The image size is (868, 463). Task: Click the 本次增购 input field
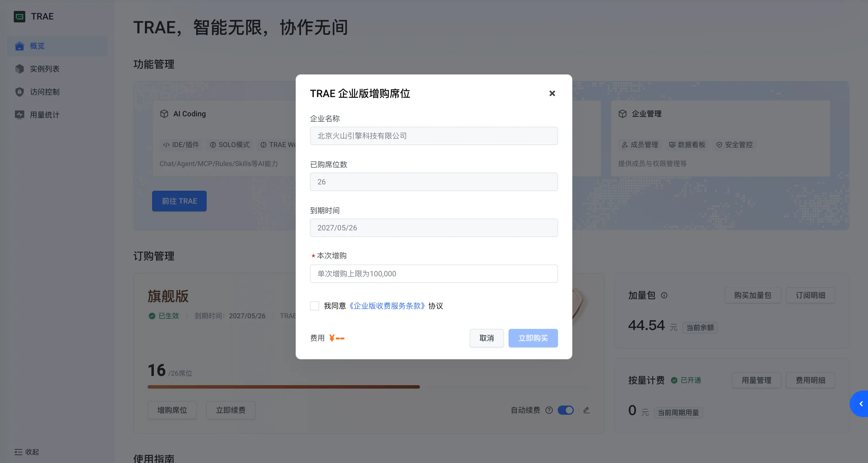[434, 273]
